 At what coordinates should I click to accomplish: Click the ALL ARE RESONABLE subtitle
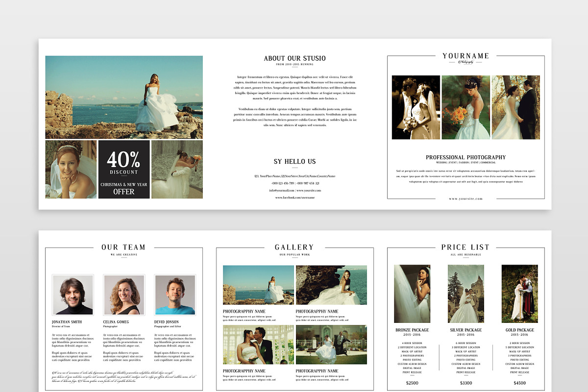coord(465,255)
